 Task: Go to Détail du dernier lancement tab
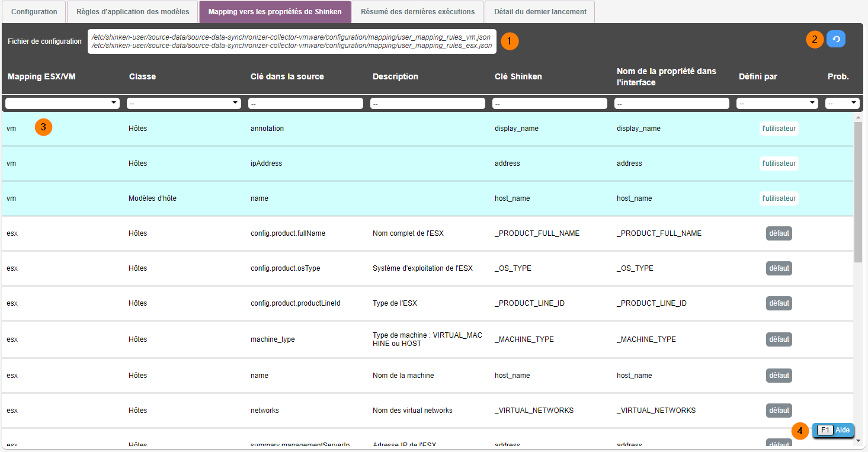click(540, 12)
